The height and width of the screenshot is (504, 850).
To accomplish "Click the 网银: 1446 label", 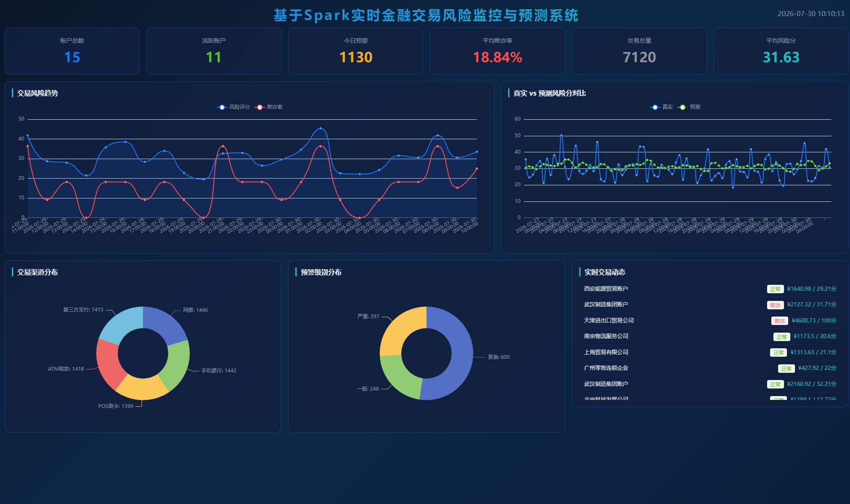I will [x=195, y=310].
